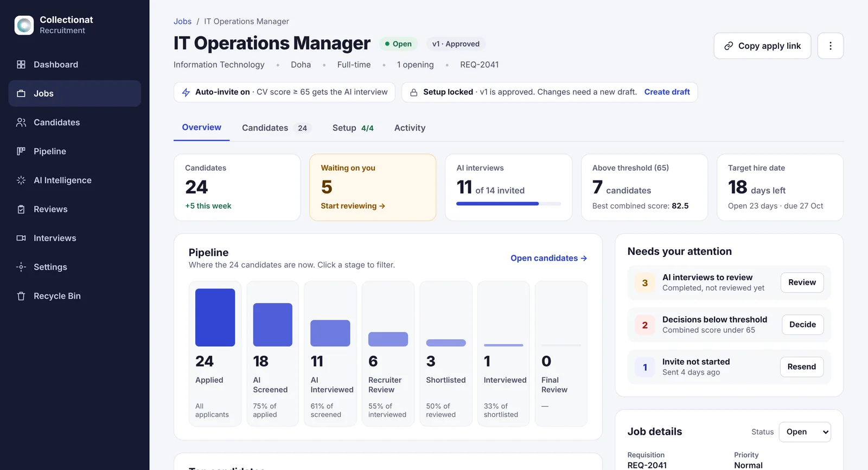Select the Final Review pipeline stage
The image size is (868, 470).
[x=561, y=353]
